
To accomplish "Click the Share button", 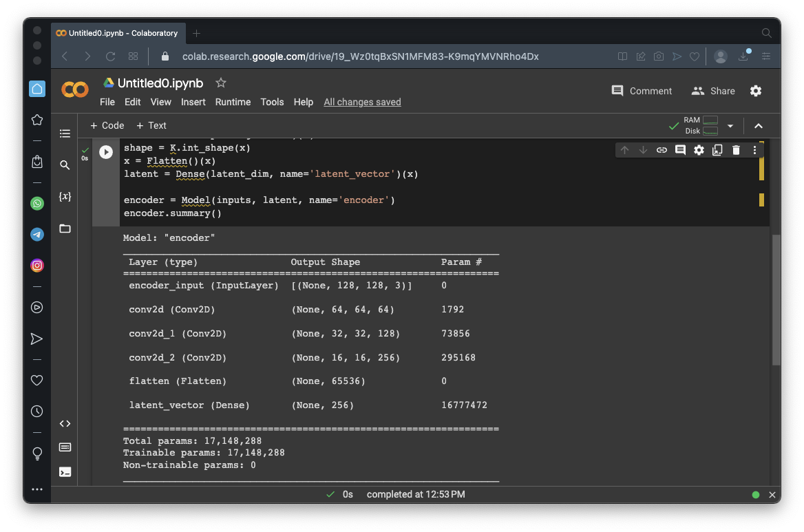I will [x=713, y=91].
